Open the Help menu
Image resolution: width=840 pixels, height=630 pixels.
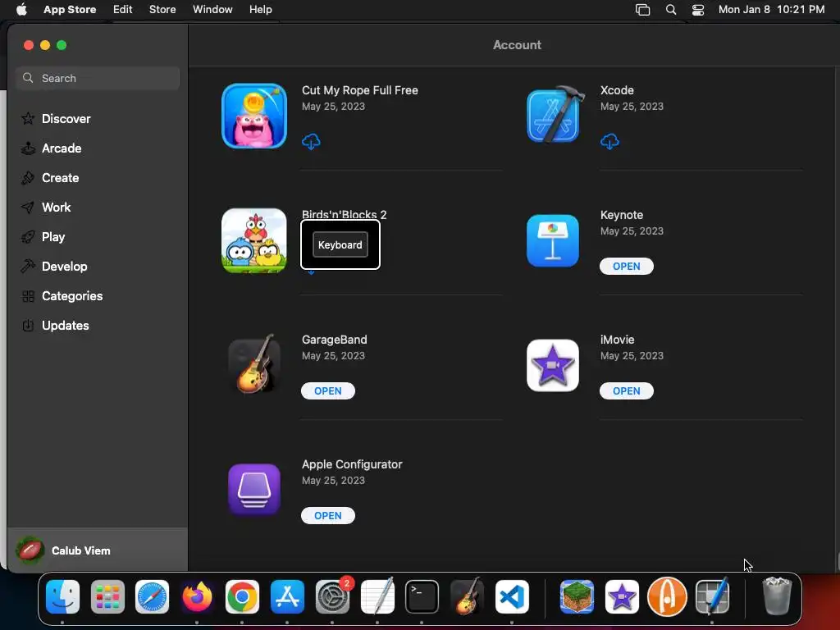coord(260,10)
